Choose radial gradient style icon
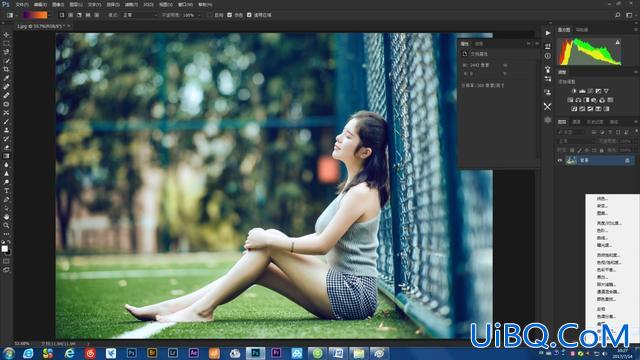 pyautogui.click(x=71, y=15)
